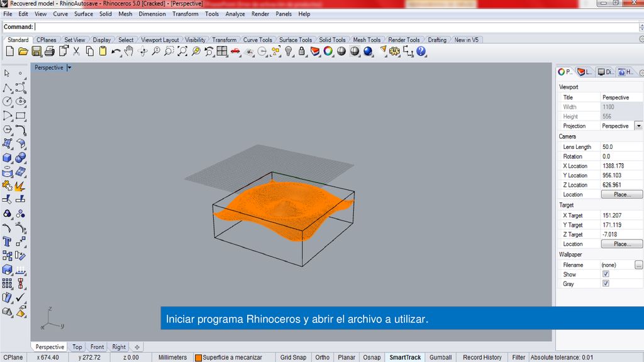
Task: Add a new viewport tab with the plus icon
Action: tap(136, 347)
